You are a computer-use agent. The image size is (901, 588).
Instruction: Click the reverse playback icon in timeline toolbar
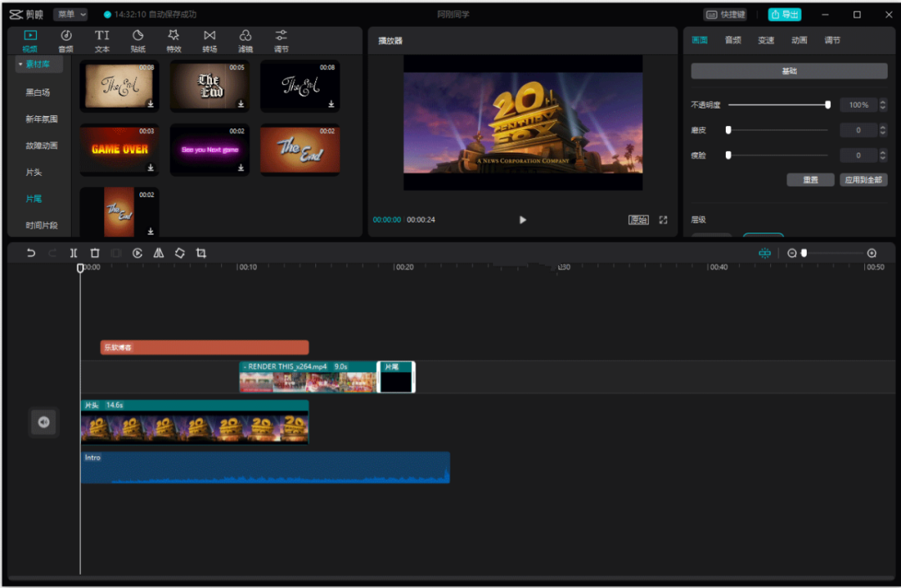(x=138, y=253)
